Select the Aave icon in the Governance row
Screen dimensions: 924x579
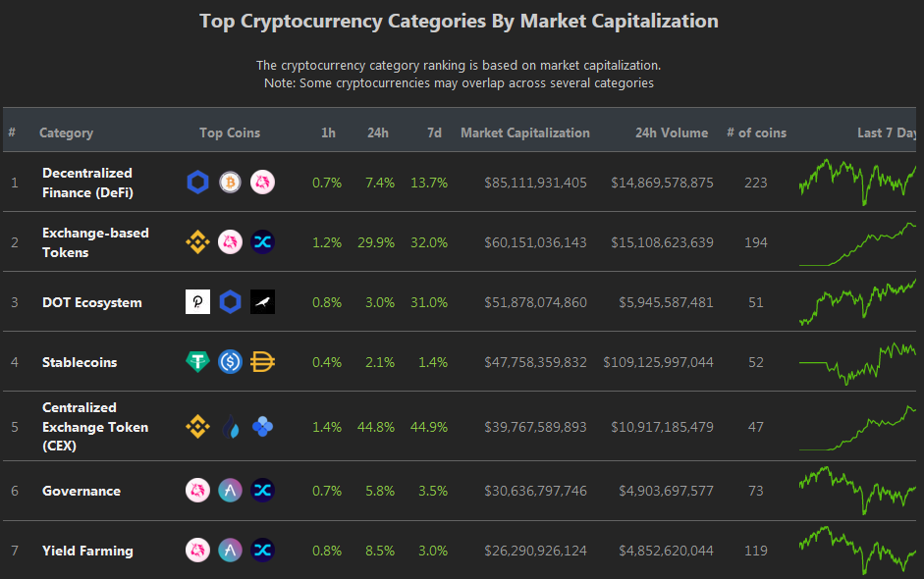coord(231,490)
